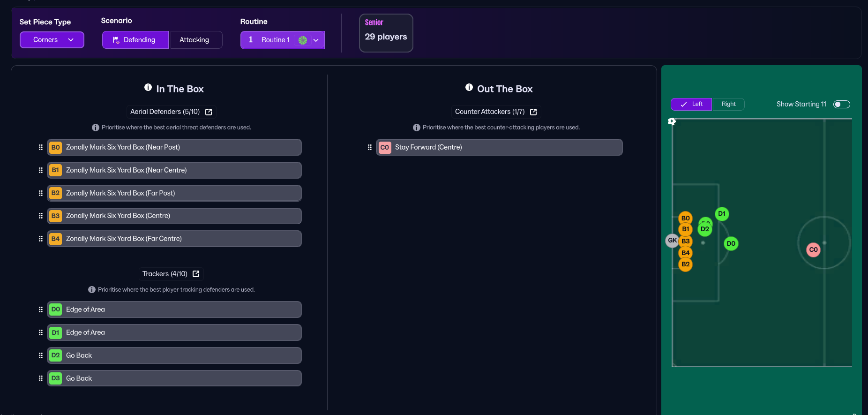Select the Defending scenario tab
This screenshot has width=868, height=415.
click(135, 40)
